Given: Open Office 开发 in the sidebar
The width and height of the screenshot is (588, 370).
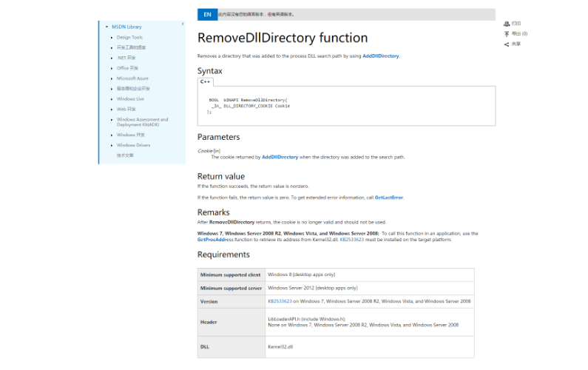Looking at the screenshot, I should point(127,68).
